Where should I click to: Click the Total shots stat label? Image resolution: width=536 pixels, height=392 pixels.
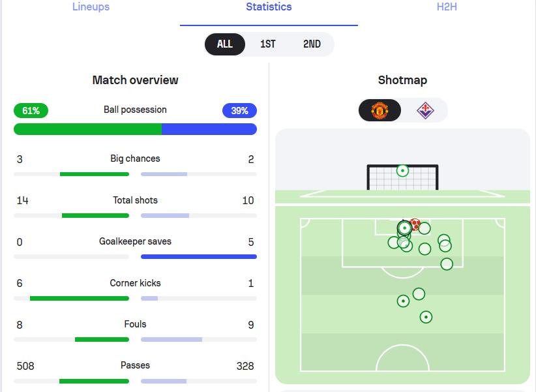click(x=135, y=200)
